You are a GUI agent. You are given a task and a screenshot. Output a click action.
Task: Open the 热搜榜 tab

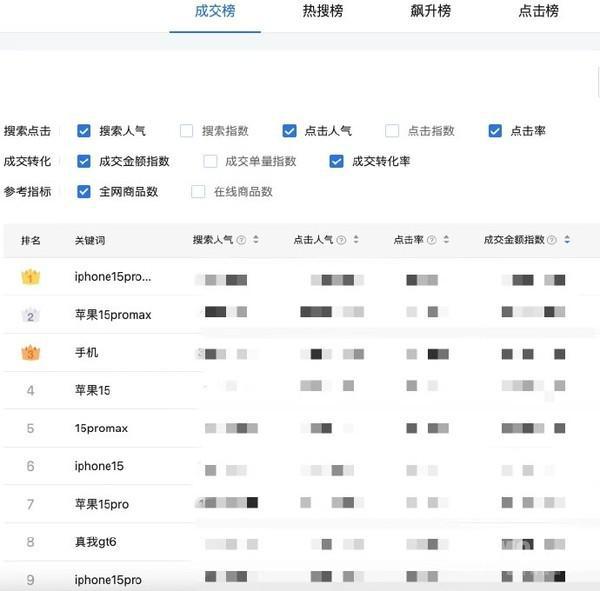[323, 11]
